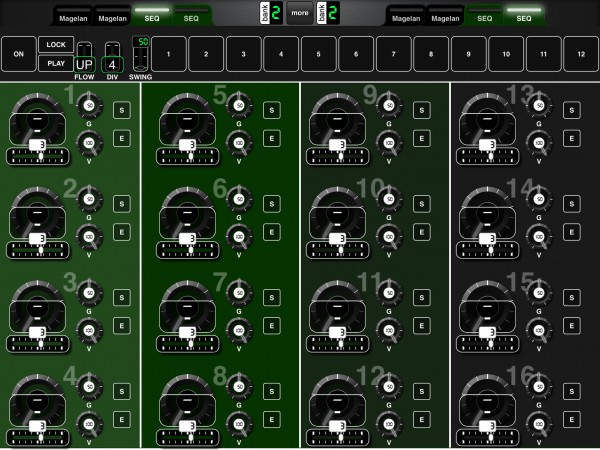Toggle the LOCK button
This screenshot has height=450, width=600.
pyautogui.click(x=56, y=45)
